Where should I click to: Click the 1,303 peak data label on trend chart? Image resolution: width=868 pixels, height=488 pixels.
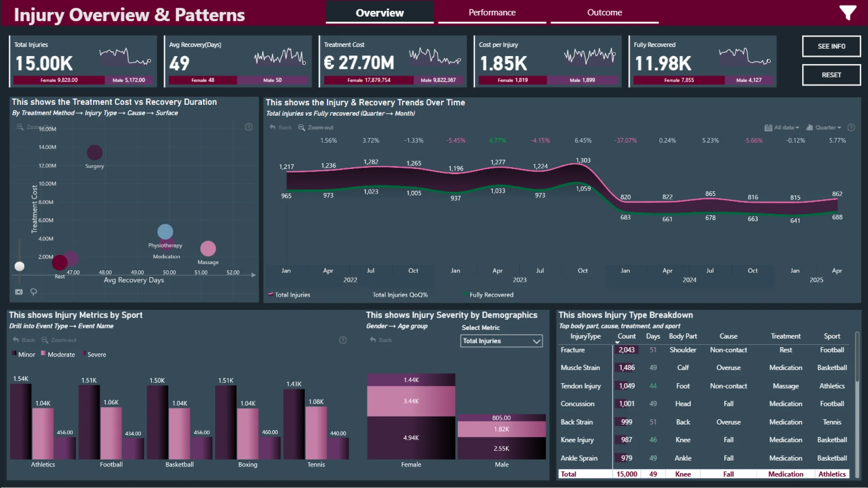tap(583, 160)
